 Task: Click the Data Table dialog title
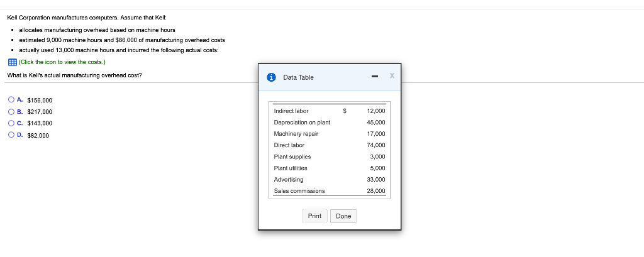pyautogui.click(x=298, y=77)
